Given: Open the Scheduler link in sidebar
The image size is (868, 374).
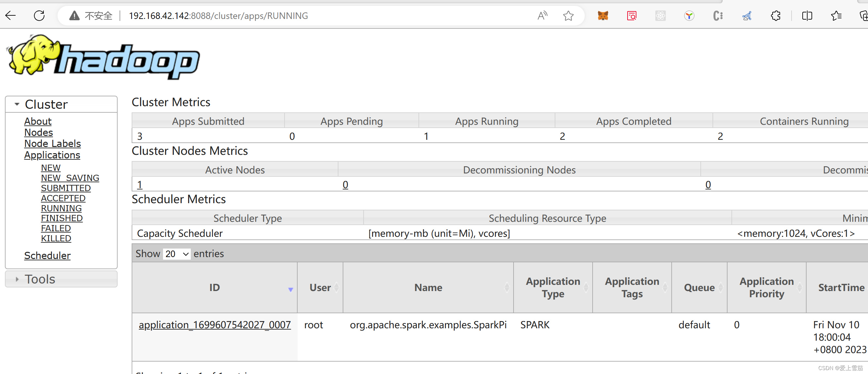Looking at the screenshot, I should coord(47,255).
